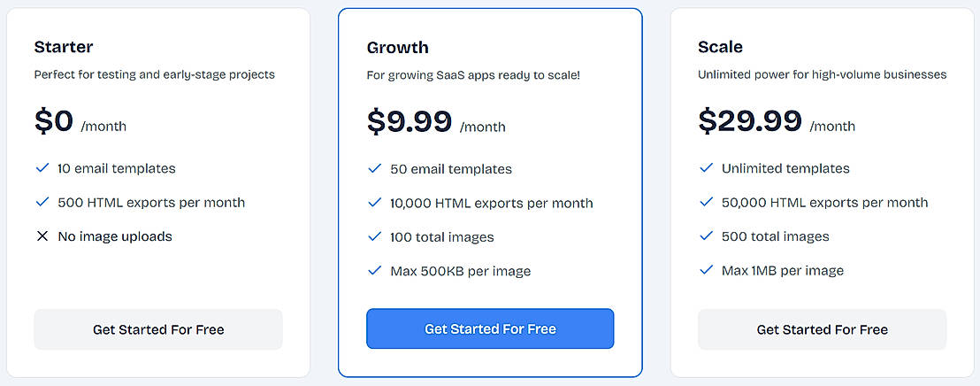The height and width of the screenshot is (386, 980).
Task: Click checkmark next to 10,000 HTML exports
Action: click(x=374, y=203)
